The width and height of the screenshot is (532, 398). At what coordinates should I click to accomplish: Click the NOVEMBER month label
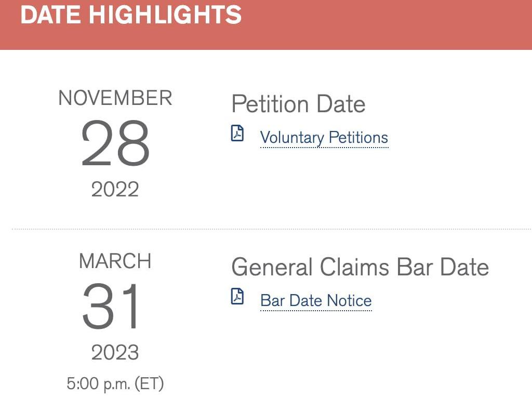click(x=115, y=98)
